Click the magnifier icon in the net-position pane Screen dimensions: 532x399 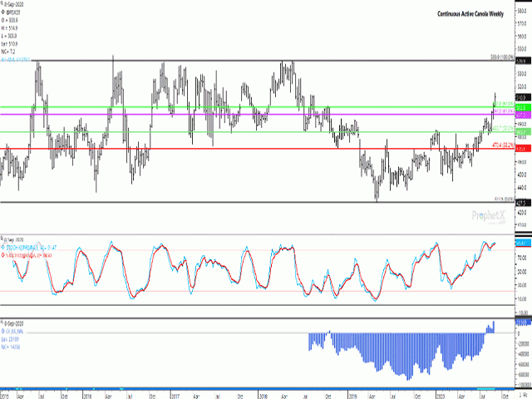tap(2, 323)
